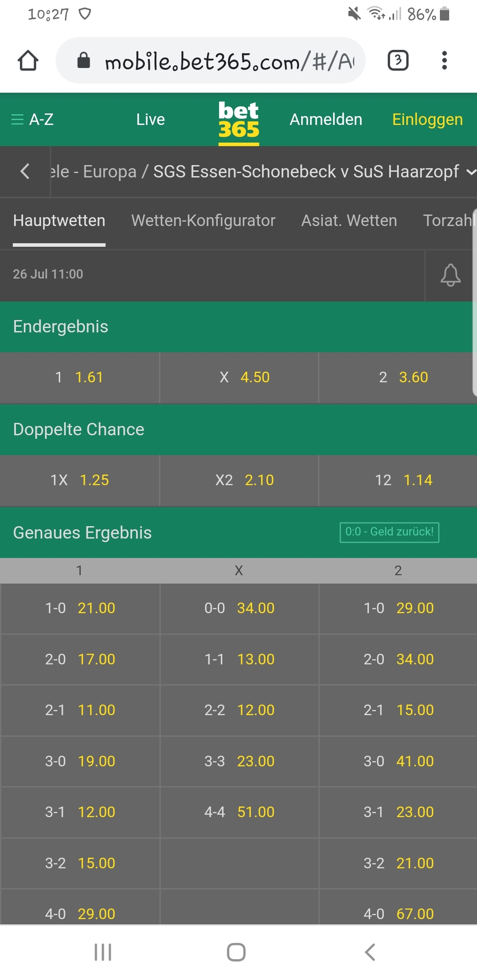Open the browser three-dot overflow menu

point(444,60)
